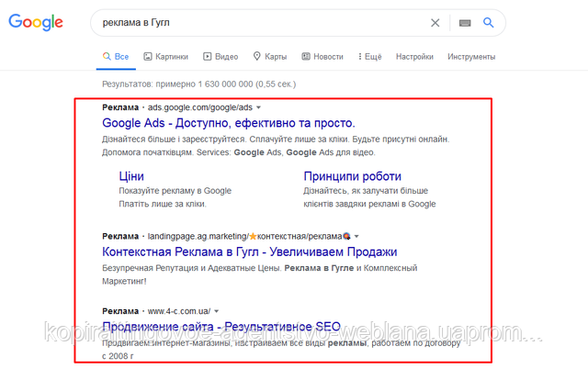Image resolution: width=588 pixels, height=380 pixels.
Task: Click the www.4-c.com.ua/ URL text
Action: [179, 311]
